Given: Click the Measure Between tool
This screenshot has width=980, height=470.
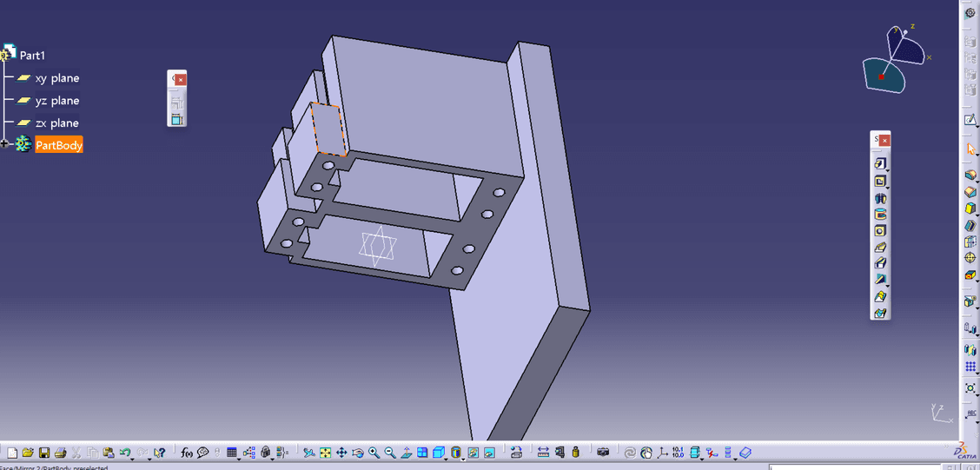Looking at the screenshot, I should coord(543,453).
